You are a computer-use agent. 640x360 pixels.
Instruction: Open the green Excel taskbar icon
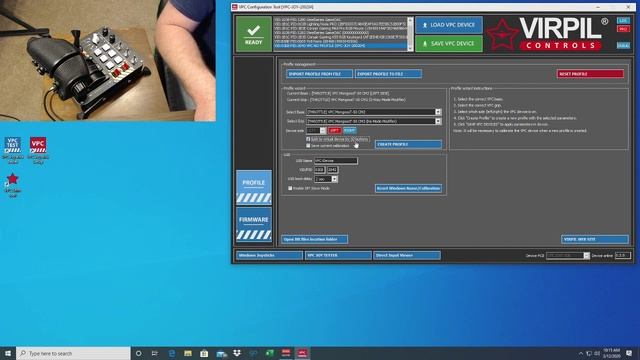click(x=270, y=353)
